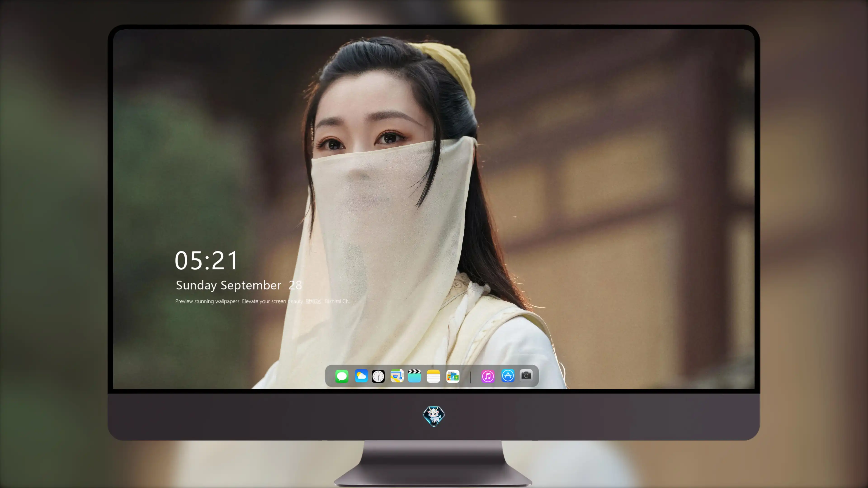Image resolution: width=868 pixels, height=488 pixels.
Task: Open the Maps app in the dock
Action: tap(397, 376)
